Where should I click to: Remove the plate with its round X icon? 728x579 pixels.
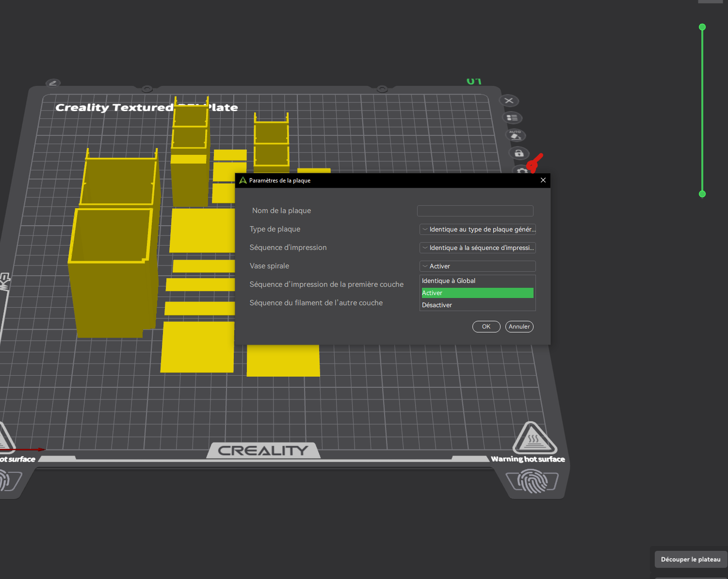coord(509,100)
